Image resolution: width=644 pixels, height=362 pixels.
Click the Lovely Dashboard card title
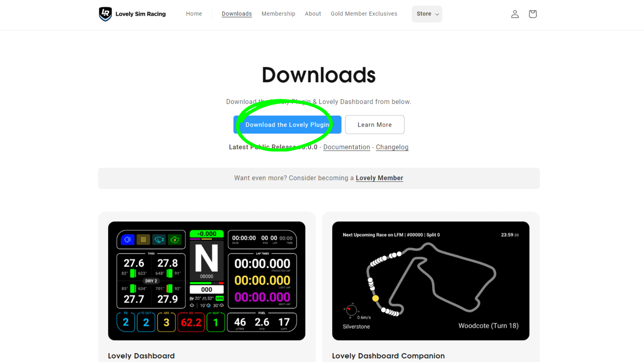click(x=141, y=356)
